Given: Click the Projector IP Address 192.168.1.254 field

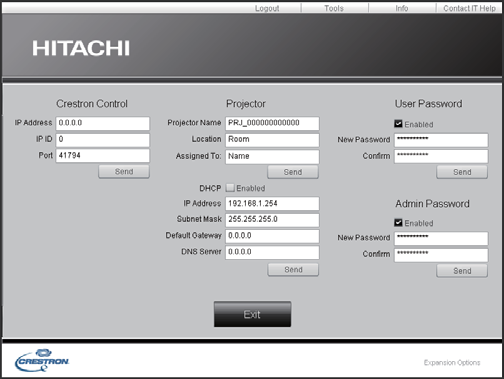Looking at the screenshot, I should tap(272, 204).
